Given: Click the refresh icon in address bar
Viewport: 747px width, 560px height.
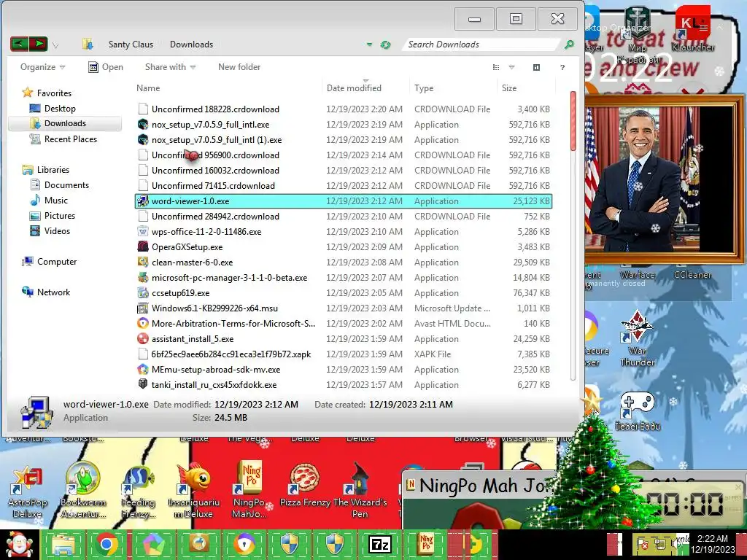Looking at the screenshot, I should point(385,44).
